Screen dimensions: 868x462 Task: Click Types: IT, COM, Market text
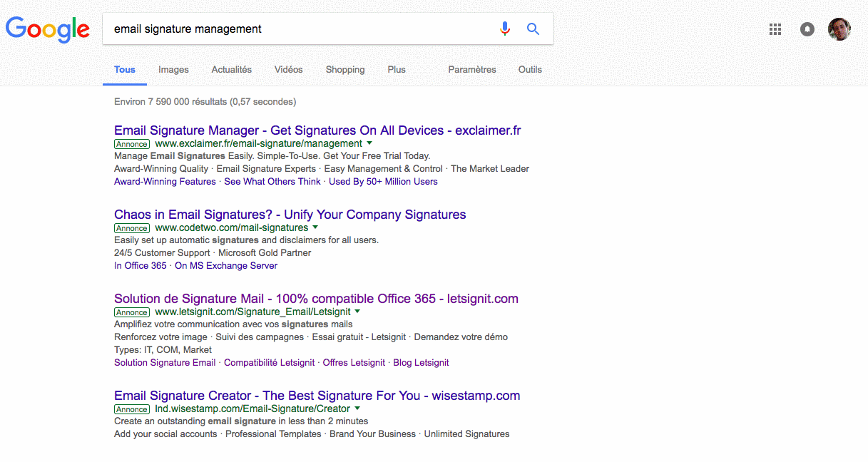163,350
